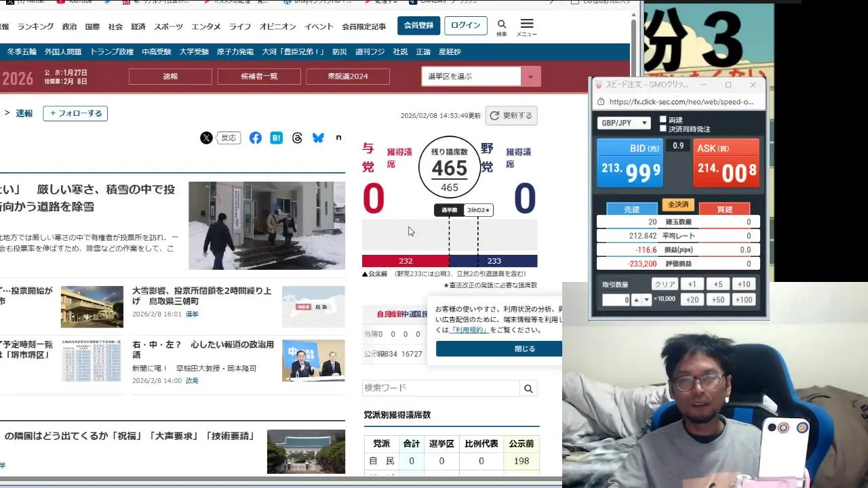Open the ランキング nav item
This screenshot has height=488, width=868.
pos(35,26)
